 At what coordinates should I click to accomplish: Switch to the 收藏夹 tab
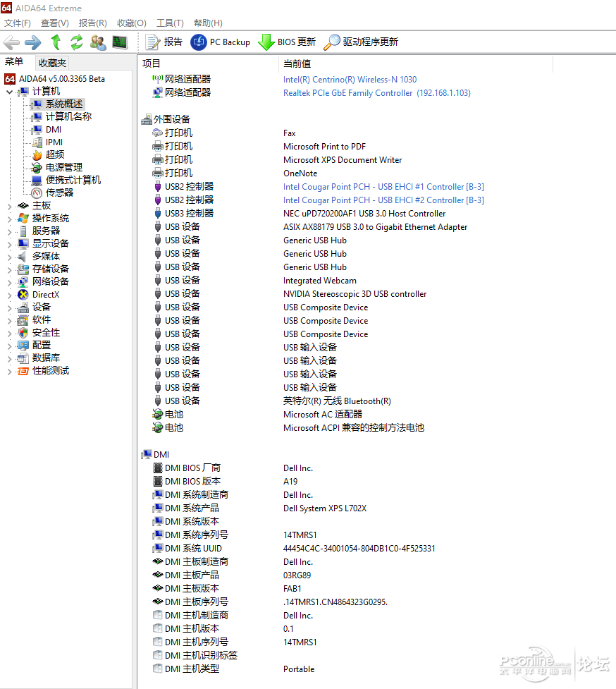pyautogui.click(x=52, y=63)
